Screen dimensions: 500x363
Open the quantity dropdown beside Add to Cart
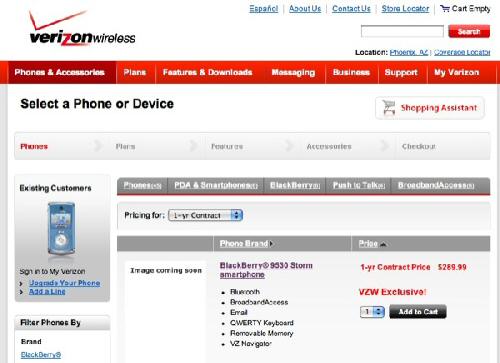[x=372, y=312]
